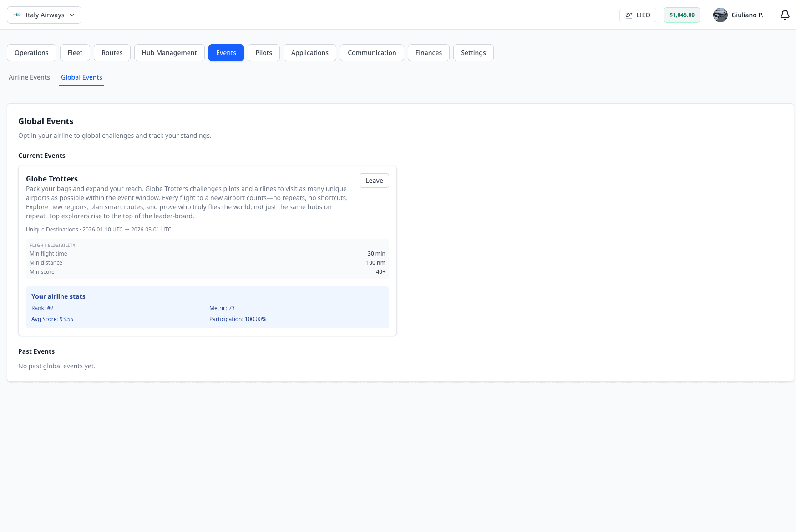
Task: Expand the Italy Airways airline selector
Action: (x=44, y=15)
